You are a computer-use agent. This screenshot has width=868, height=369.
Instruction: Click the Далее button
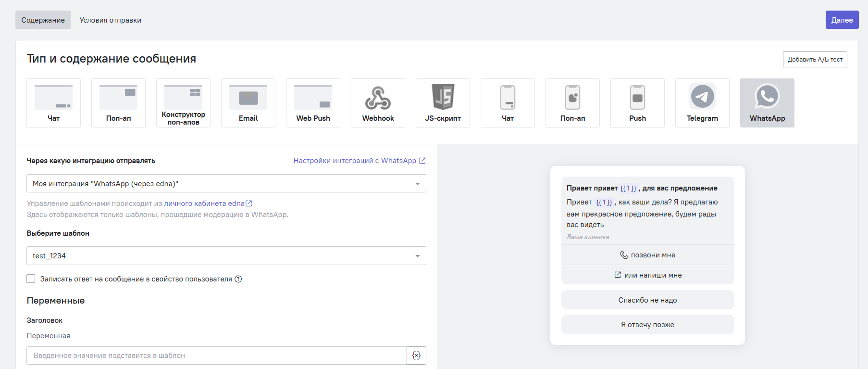click(x=842, y=20)
